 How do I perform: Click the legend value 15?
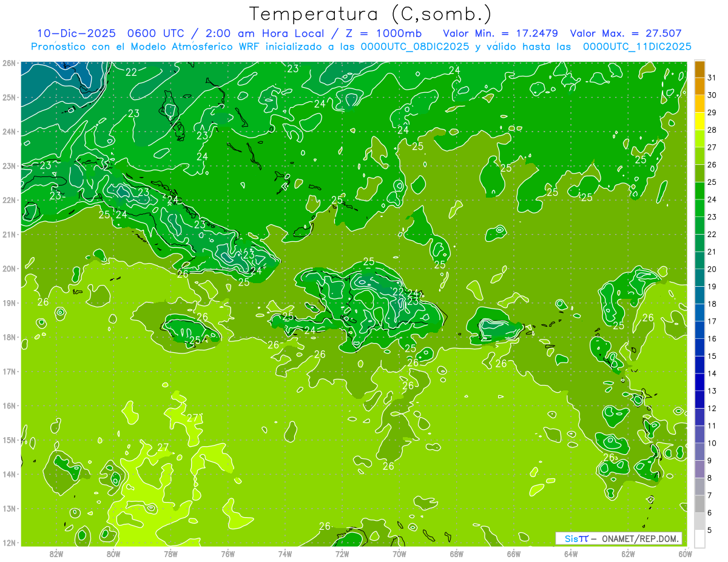tap(712, 356)
